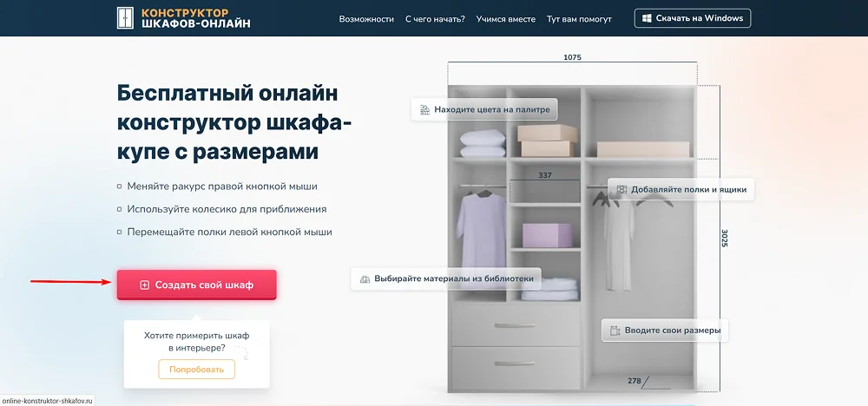Click the Создать свой шкаф button
This screenshot has width=868, height=406.
196,285
